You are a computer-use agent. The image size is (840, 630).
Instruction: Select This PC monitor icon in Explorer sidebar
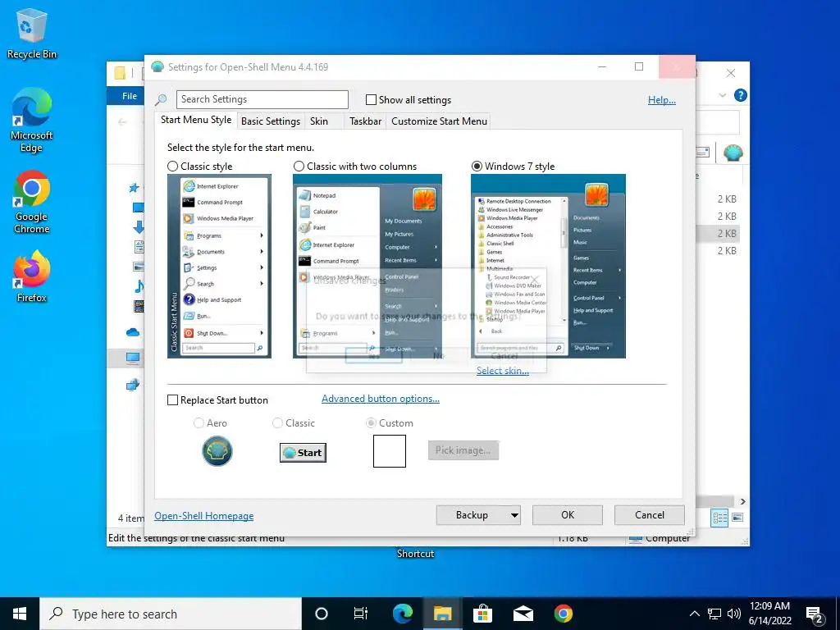pos(133,358)
